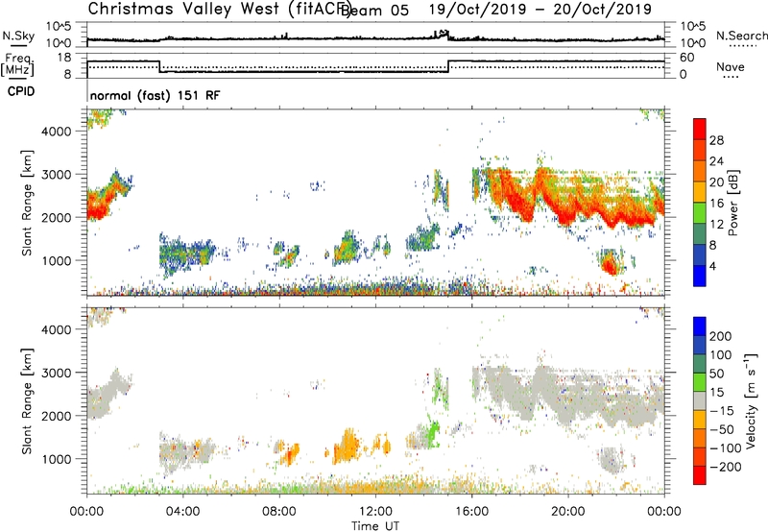Click the '-50' Velocity scale value
768x532 pixels.
pyautogui.click(x=722, y=429)
